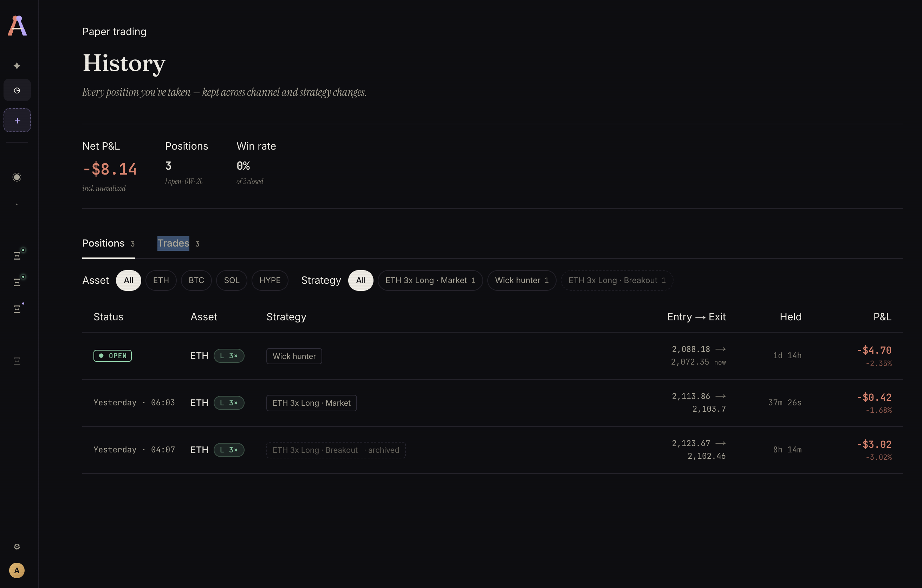Click the L 3× badge in the 04:07 row
The width and height of the screenshot is (922, 588).
[229, 450]
